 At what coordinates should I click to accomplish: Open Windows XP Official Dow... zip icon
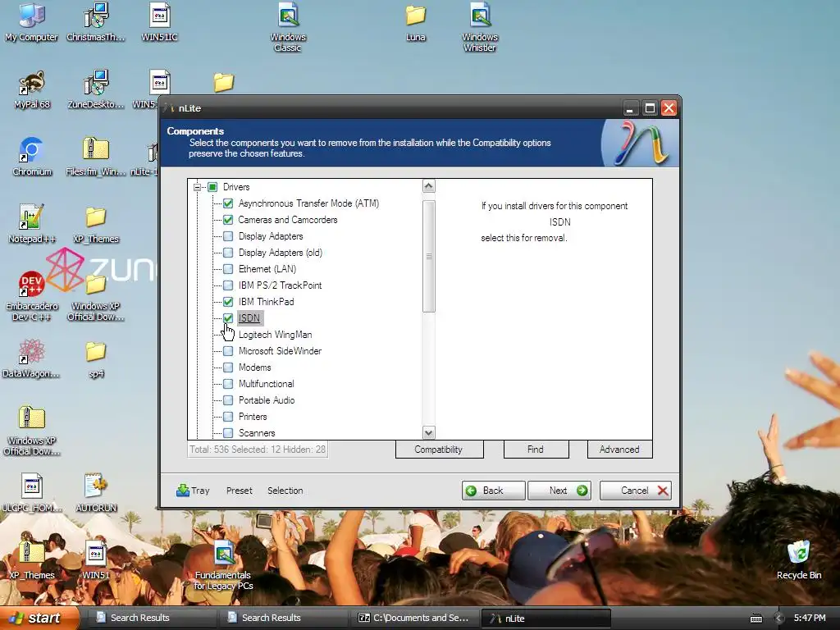point(32,431)
